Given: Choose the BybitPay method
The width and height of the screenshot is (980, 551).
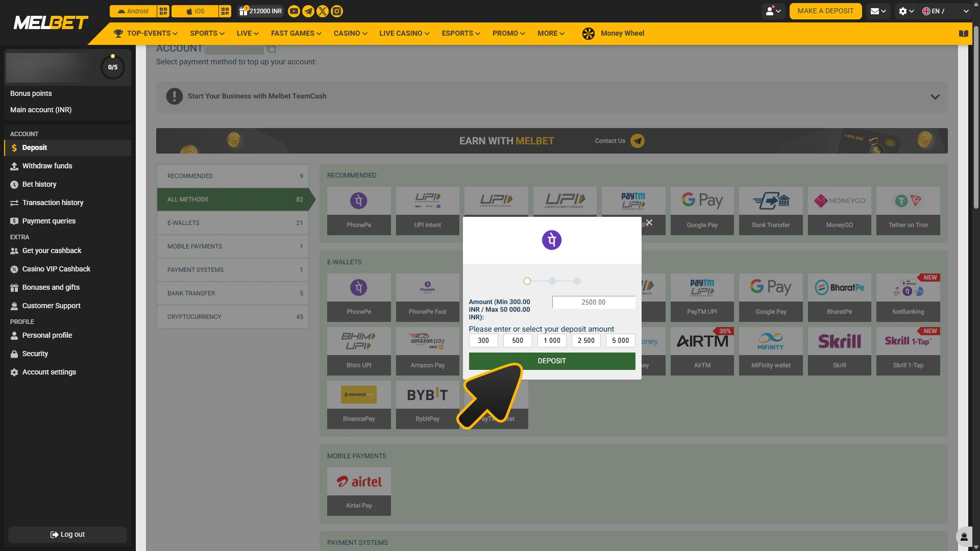Looking at the screenshot, I should [428, 405].
